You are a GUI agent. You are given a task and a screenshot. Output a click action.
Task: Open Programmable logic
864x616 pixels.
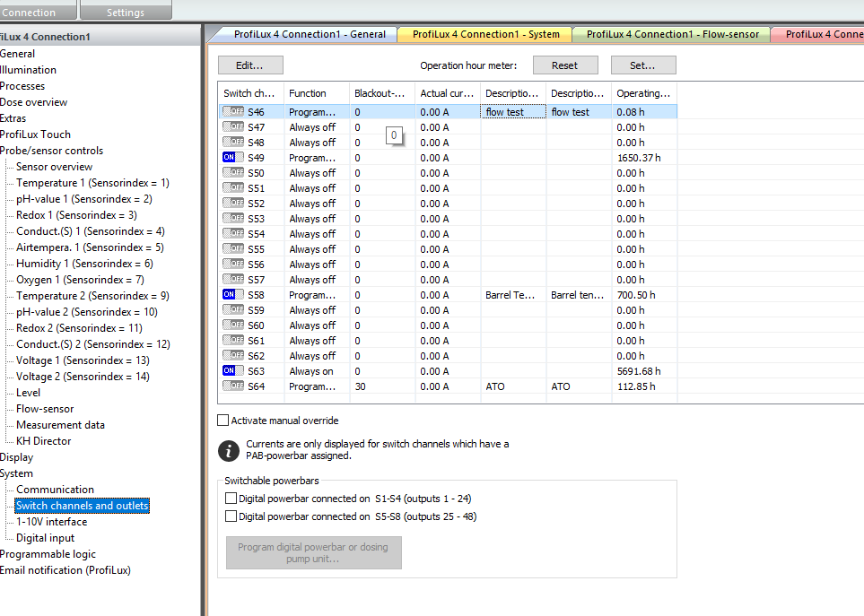48,554
